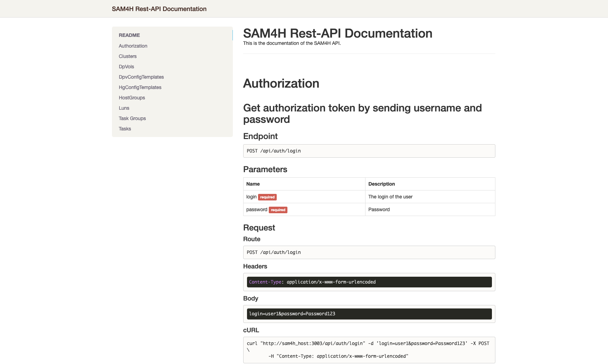Navigate to HgConfigTemplates in sidebar
The height and width of the screenshot is (364, 608).
(140, 87)
